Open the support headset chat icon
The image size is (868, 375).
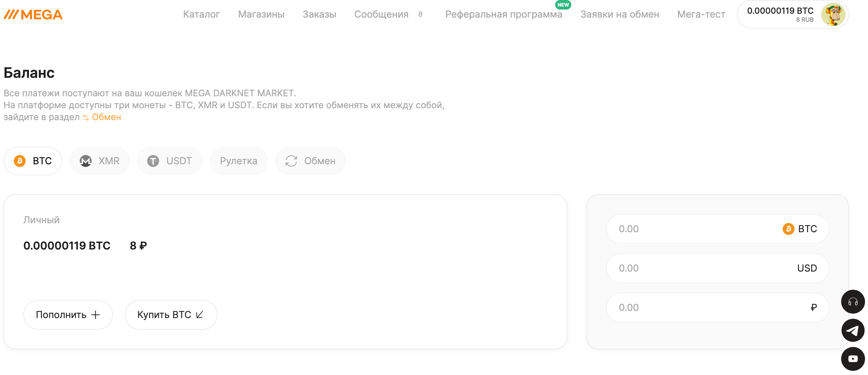[853, 302]
